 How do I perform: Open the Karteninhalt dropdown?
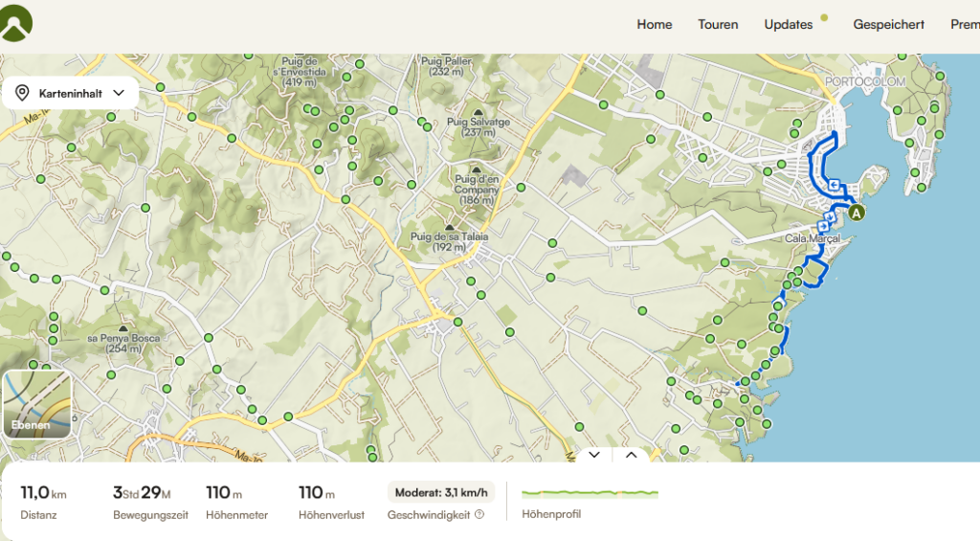(x=72, y=93)
